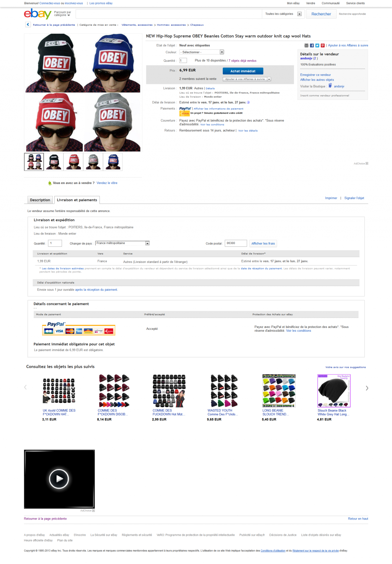The height and width of the screenshot is (564, 392).
Task: Share listing via Twitter icon
Action: pos(317,46)
